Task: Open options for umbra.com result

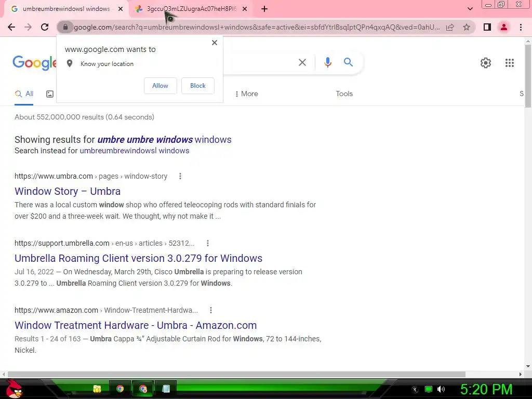Action: 180,176
